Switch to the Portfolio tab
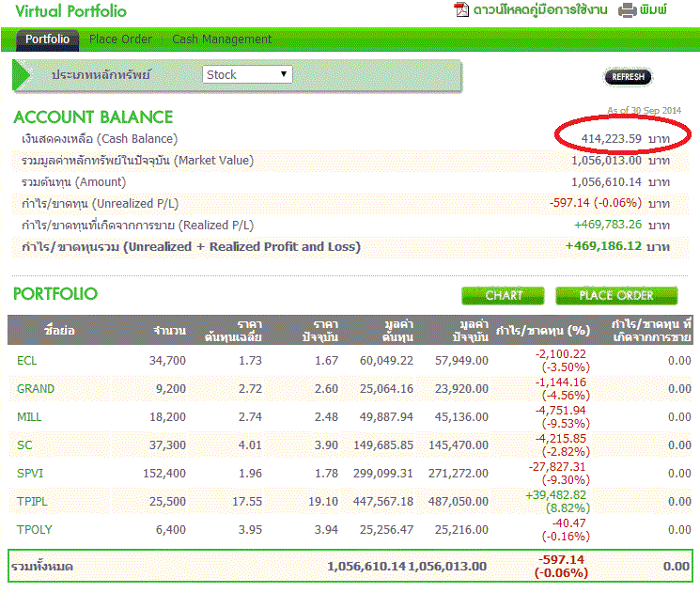Viewport: 700px width, 593px height. (x=47, y=39)
